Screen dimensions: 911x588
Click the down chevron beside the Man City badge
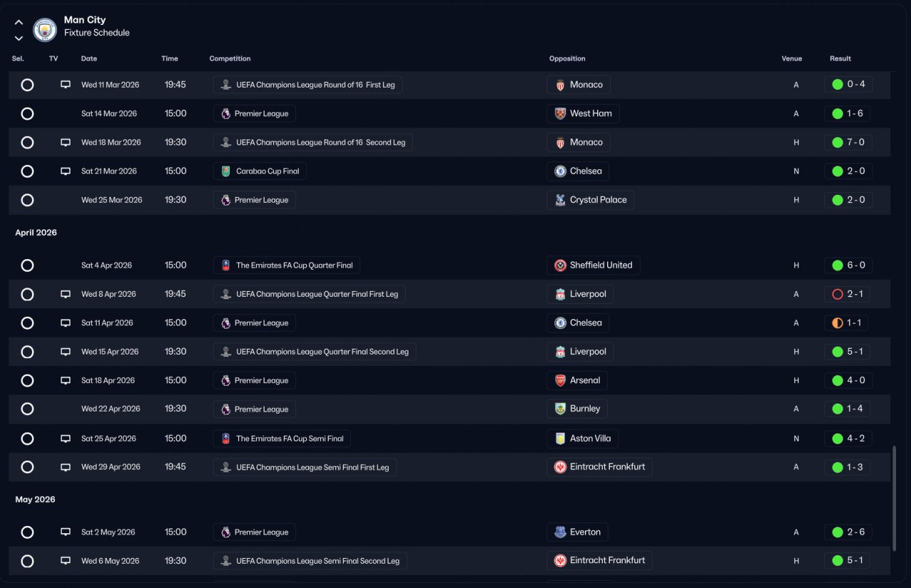tap(19, 38)
